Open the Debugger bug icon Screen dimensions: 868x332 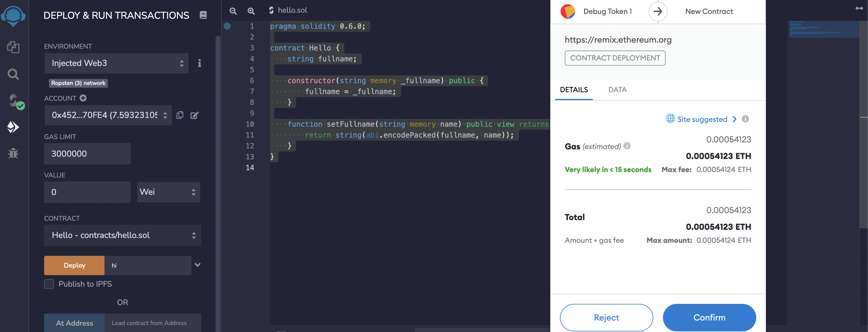[13, 154]
